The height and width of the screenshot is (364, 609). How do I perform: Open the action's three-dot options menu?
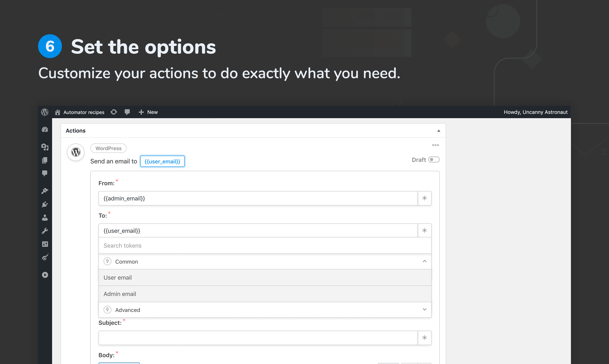tap(435, 145)
